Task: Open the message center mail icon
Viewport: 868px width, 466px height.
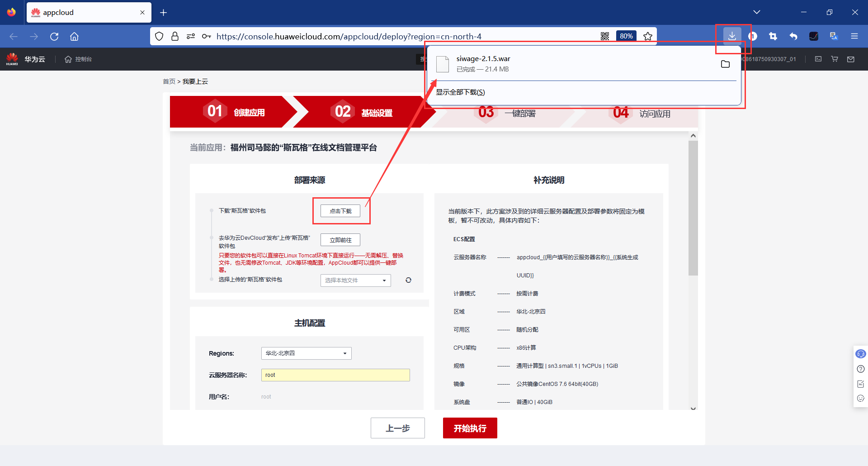Action: click(x=851, y=59)
